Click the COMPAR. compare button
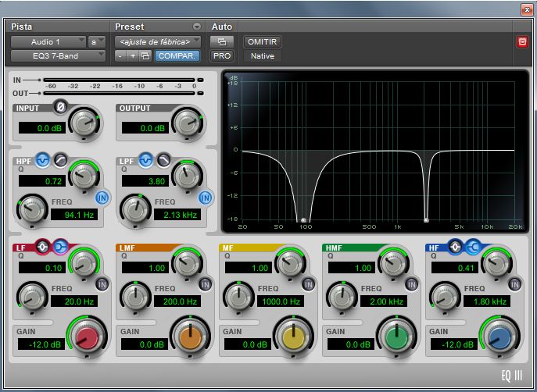 click(177, 56)
